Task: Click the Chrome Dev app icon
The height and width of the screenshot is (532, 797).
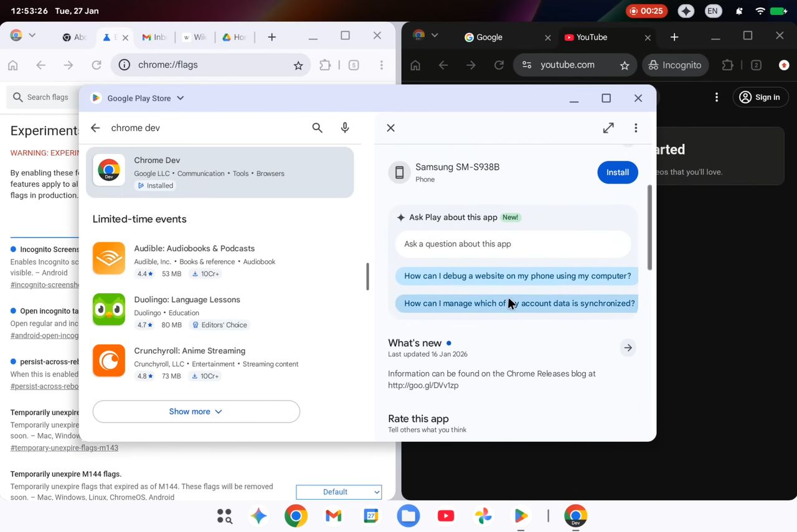Action: click(x=109, y=170)
